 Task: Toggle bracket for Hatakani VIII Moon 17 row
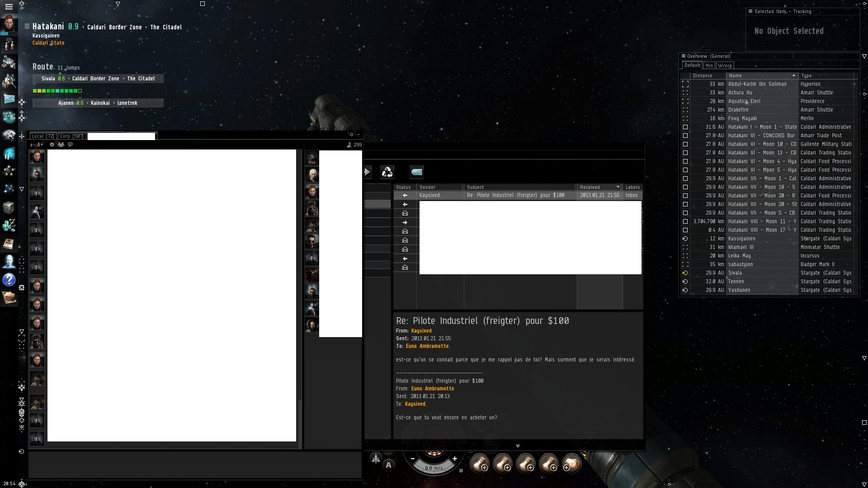[685, 230]
